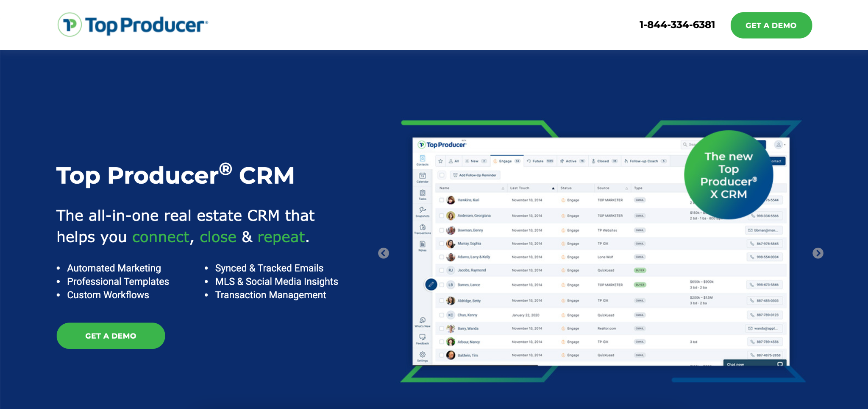Switch to the All contacts tab
Image resolution: width=868 pixels, height=409 pixels.
click(x=454, y=161)
